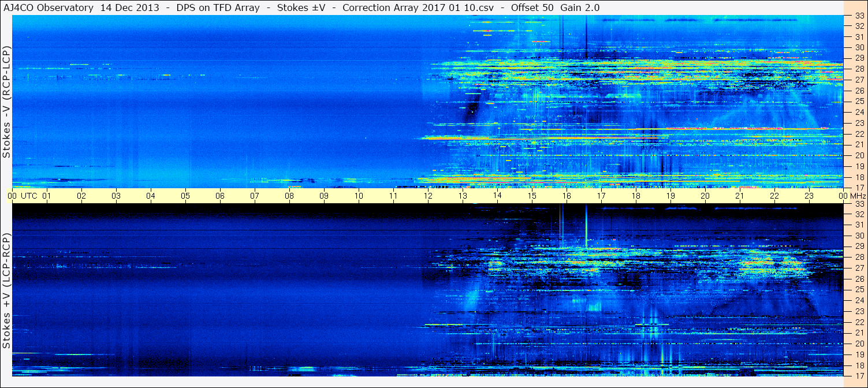Image resolution: width=868 pixels, height=388 pixels.
Task: Click the 30 MHz tick of the Stokes +V panel
Action: coord(859,236)
